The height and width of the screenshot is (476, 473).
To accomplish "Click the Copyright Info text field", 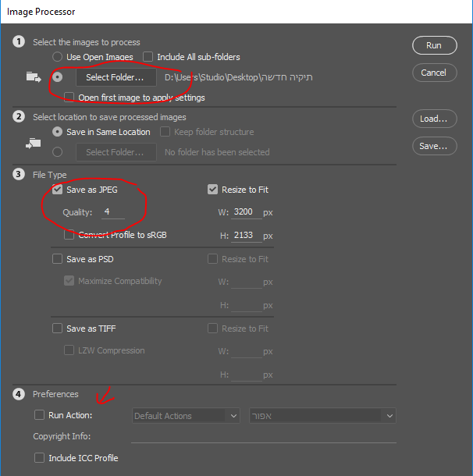I will click(254, 436).
